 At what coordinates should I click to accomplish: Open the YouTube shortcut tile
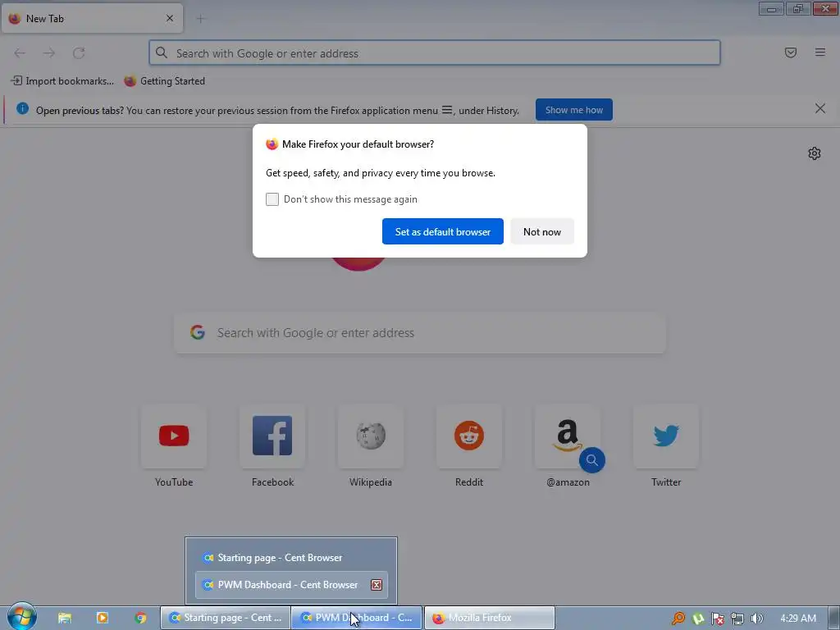174,436
